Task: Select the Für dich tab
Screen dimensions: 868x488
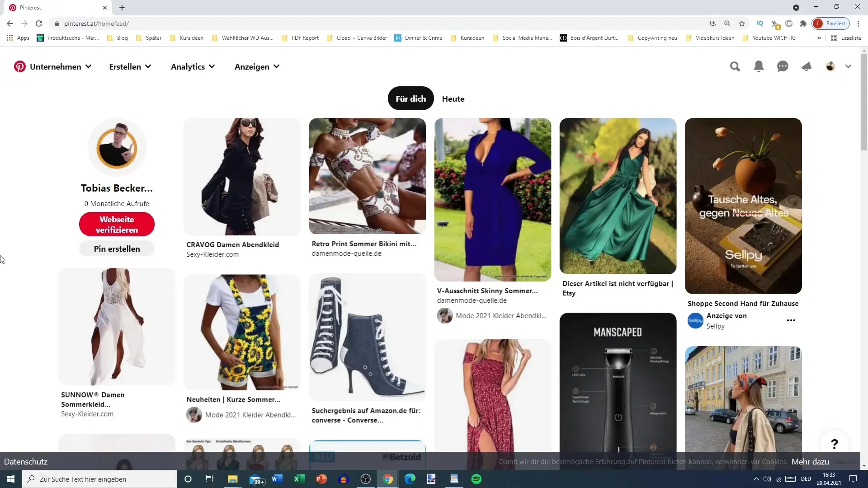Action: [x=410, y=99]
